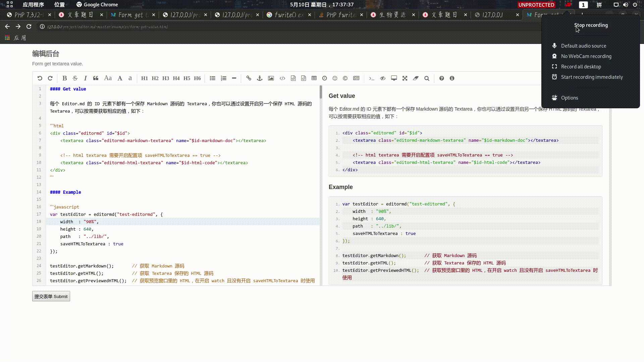This screenshot has width=644, height=362.
Task: Open the power menu icon
Action: [635, 5]
